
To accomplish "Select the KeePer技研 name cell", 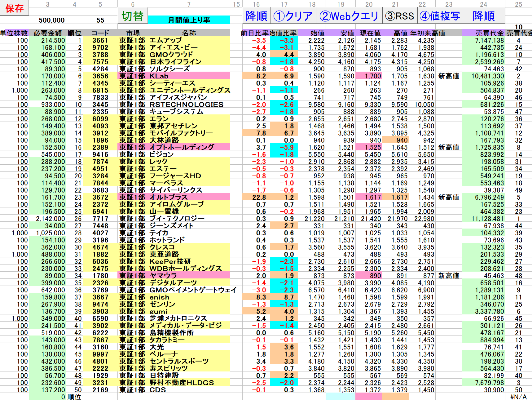I will point(189,261).
